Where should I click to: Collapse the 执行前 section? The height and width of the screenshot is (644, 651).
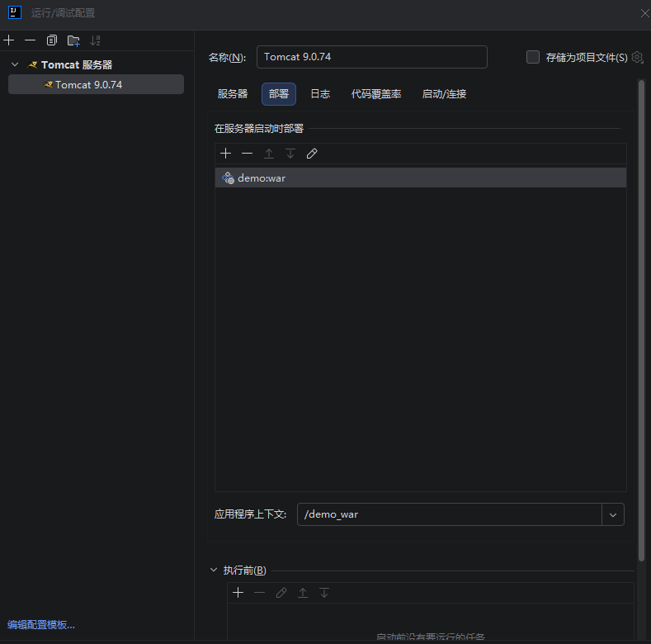pos(214,570)
